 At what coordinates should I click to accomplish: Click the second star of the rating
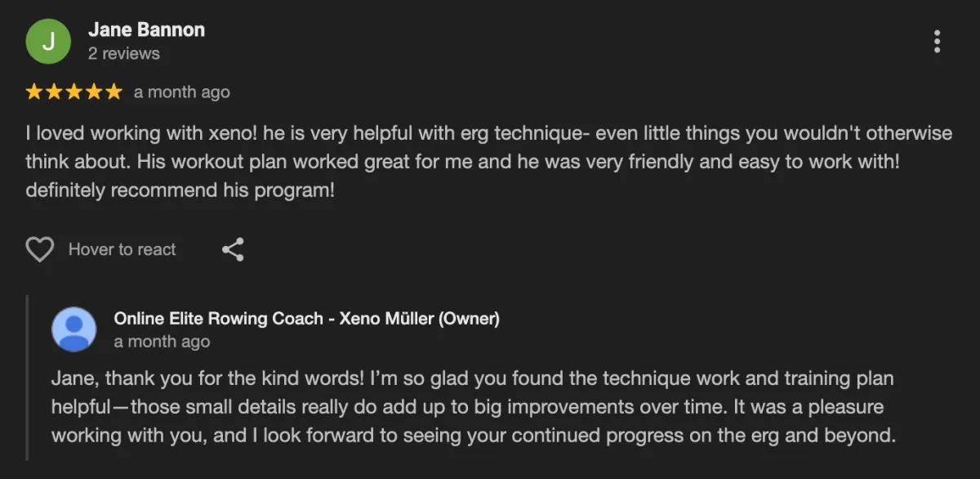click(x=54, y=92)
